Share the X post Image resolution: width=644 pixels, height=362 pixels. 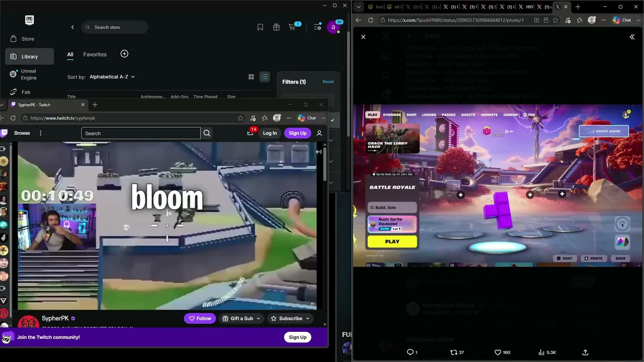point(585,352)
